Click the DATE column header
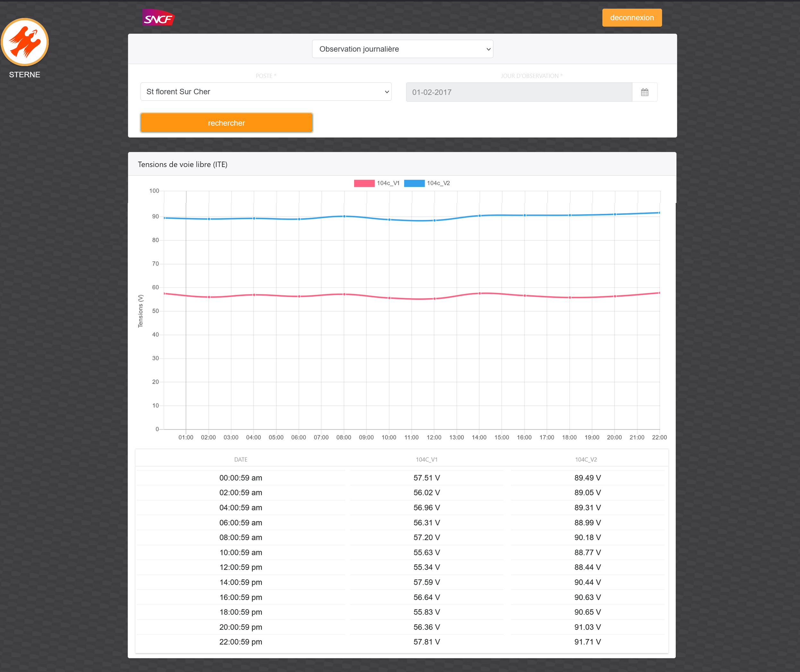Viewport: 800px width, 672px height. pyautogui.click(x=241, y=459)
